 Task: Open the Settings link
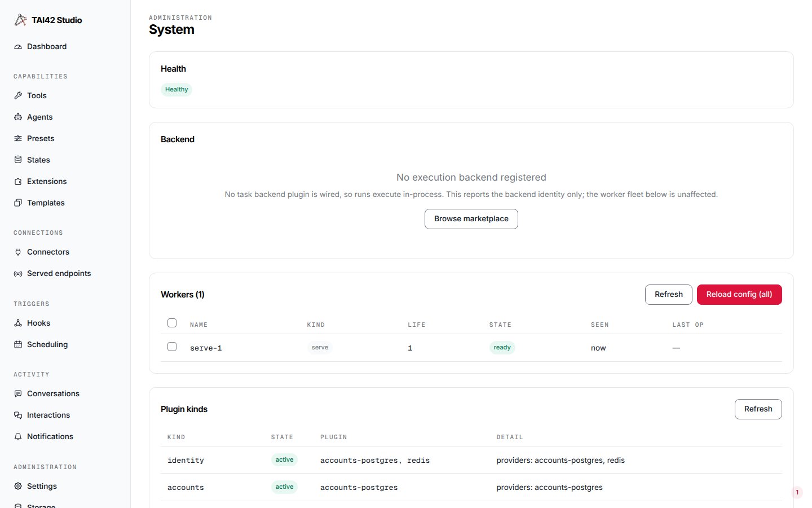coord(42,487)
